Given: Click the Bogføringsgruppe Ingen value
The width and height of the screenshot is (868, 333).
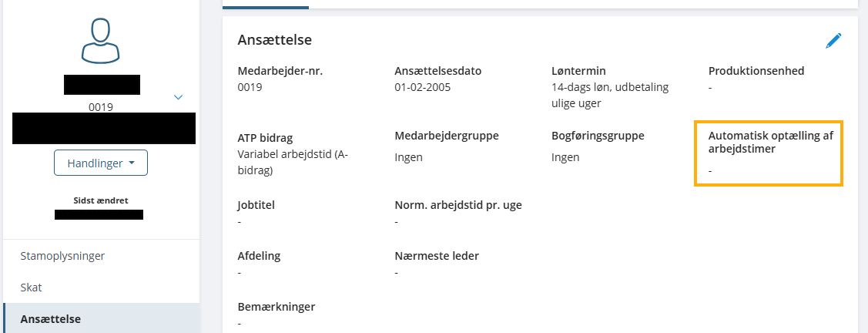Looking at the screenshot, I should pyautogui.click(x=565, y=157).
